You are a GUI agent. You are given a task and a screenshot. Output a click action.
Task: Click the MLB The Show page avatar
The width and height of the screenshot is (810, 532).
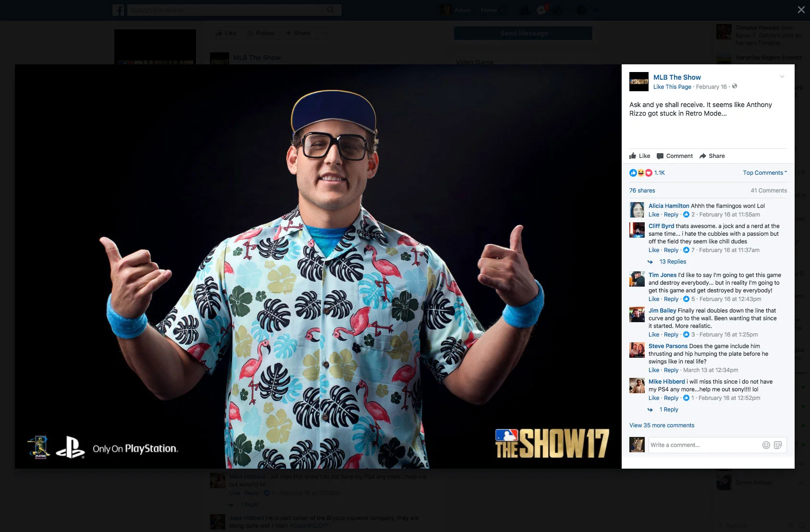coord(639,82)
